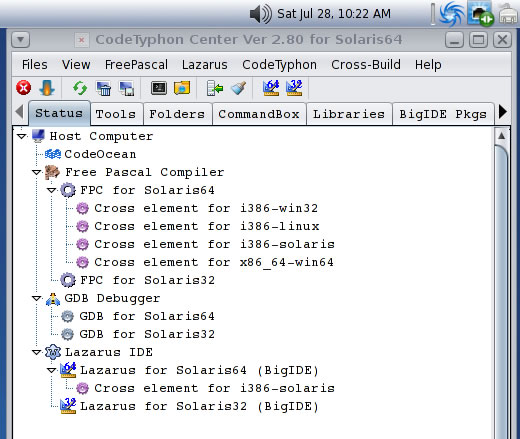Collapse Lazarus for Solaris64 (BigIDE) node
The height and width of the screenshot is (439, 520).
[x=52, y=370]
